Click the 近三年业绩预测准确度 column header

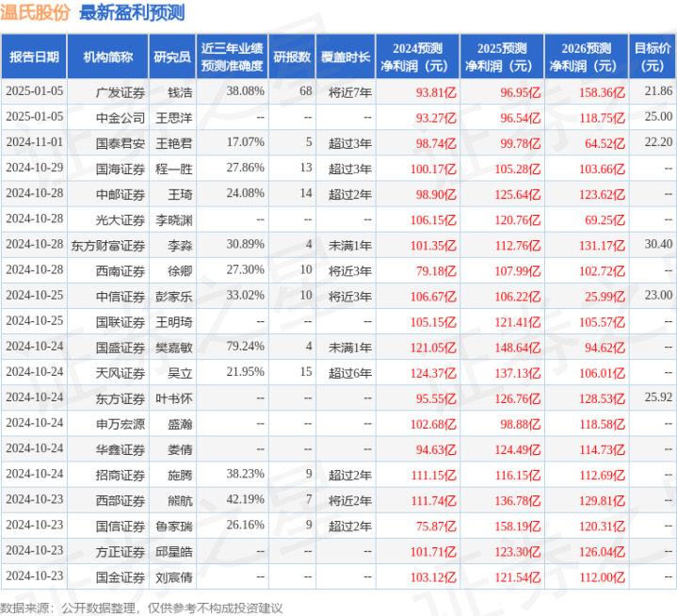tap(233, 57)
